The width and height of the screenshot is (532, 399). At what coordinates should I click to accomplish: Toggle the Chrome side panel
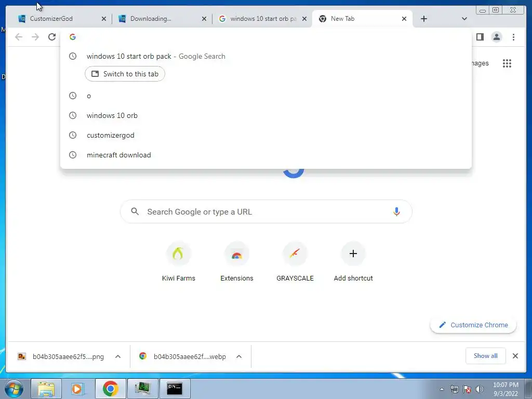(480, 37)
